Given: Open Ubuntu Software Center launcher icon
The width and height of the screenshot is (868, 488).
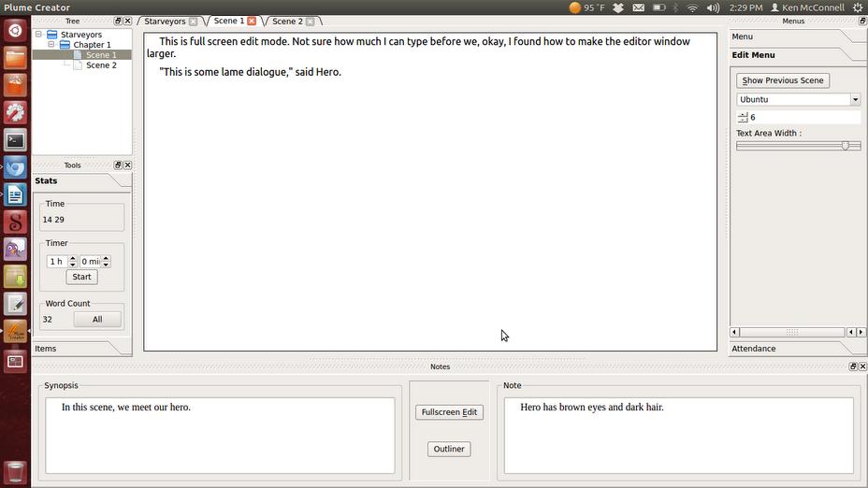Looking at the screenshot, I should [15, 85].
